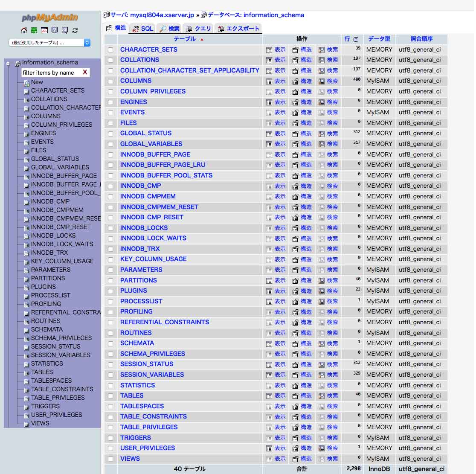The width and height of the screenshot is (476, 474).
Task: Open REFERENTIAL_CONSTRAINTS in the table list
Action: (x=165, y=322)
